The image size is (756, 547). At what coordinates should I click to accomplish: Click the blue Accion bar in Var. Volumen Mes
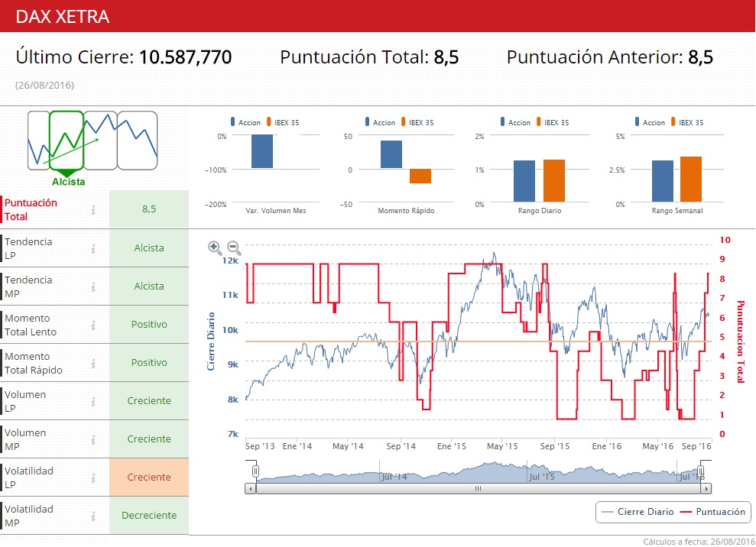[261, 151]
